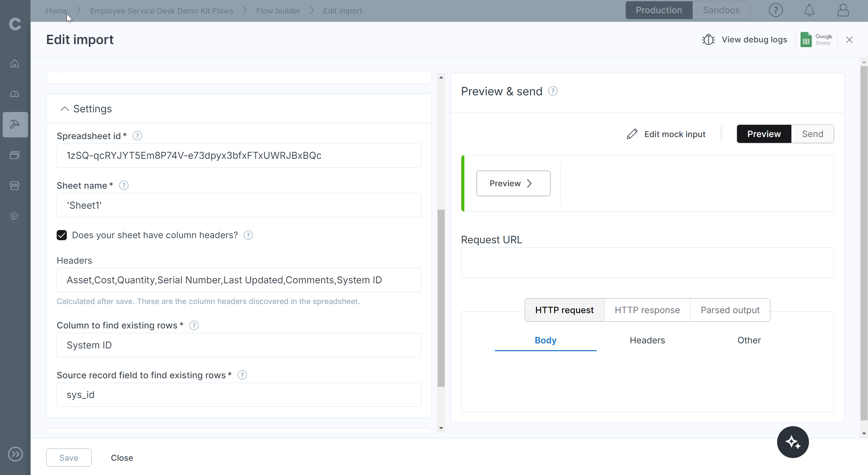The width and height of the screenshot is (868, 475).
Task: Toggle the Send mode button
Action: point(812,134)
